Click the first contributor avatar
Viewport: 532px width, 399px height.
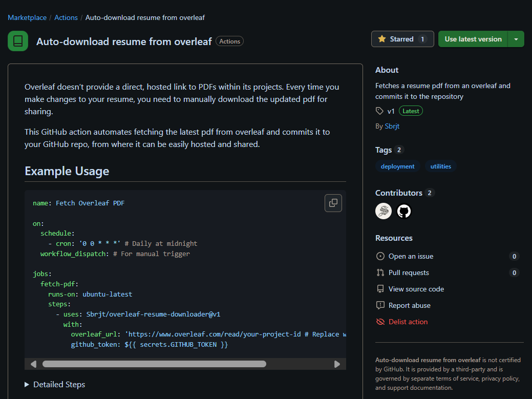pos(384,211)
